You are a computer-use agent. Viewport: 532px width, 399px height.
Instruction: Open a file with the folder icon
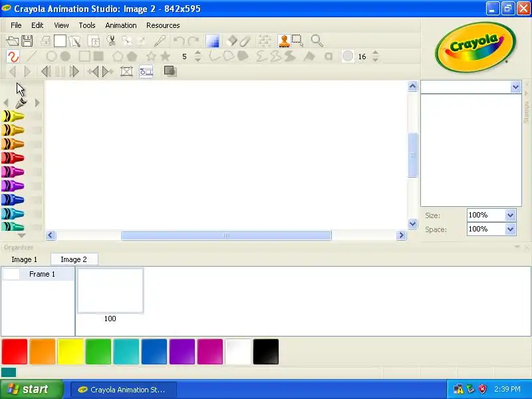click(13, 41)
